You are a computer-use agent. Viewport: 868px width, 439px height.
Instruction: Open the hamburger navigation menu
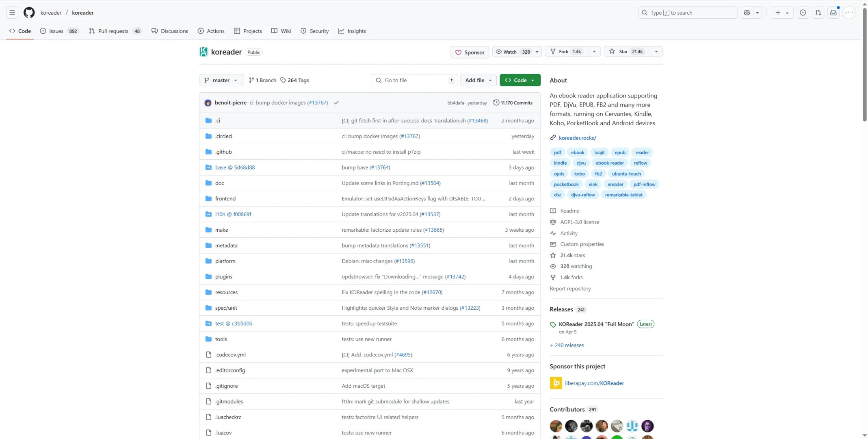click(12, 13)
